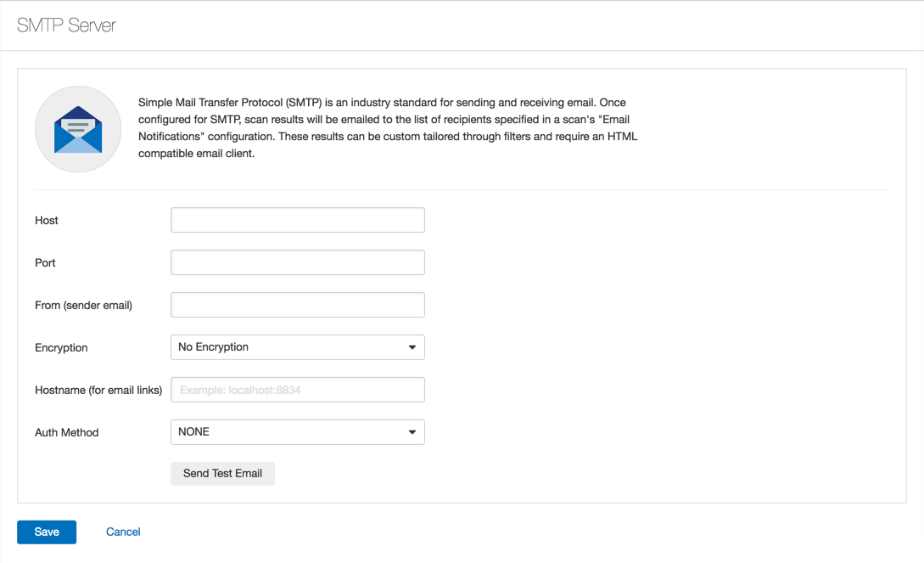Cancel the SMTP configuration changes
Viewport: 924px width, 563px height.
[x=123, y=532]
